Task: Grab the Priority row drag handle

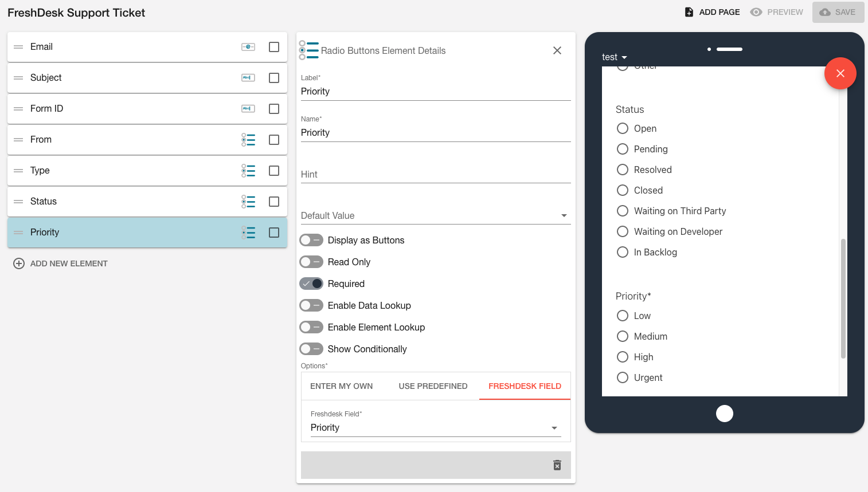Action: (18, 233)
